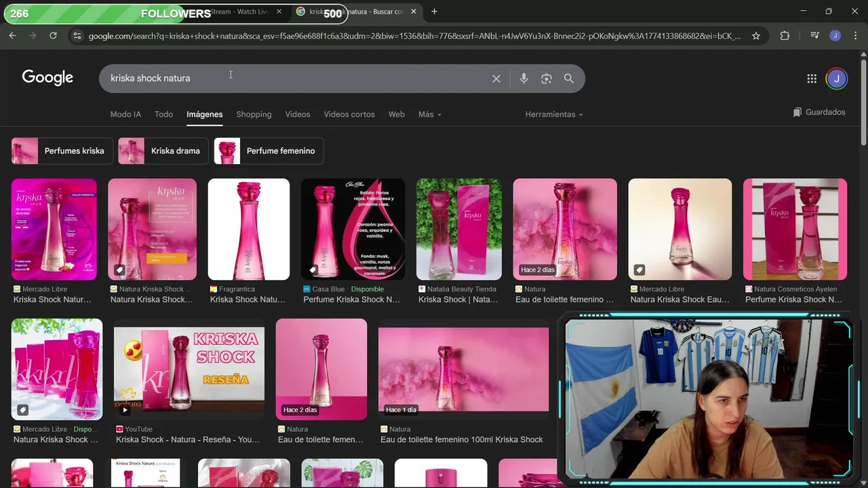Clear the search box text
This screenshot has height=488, width=868.
496,79
